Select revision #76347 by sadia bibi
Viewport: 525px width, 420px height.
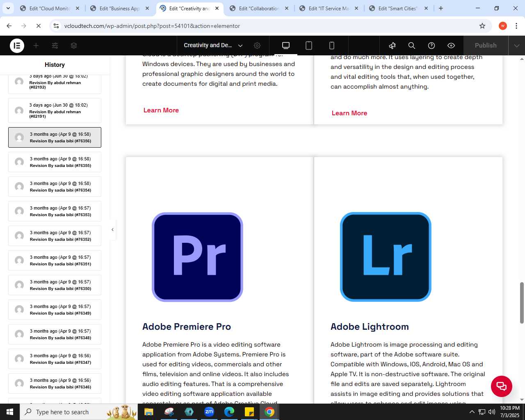[55, 359]
